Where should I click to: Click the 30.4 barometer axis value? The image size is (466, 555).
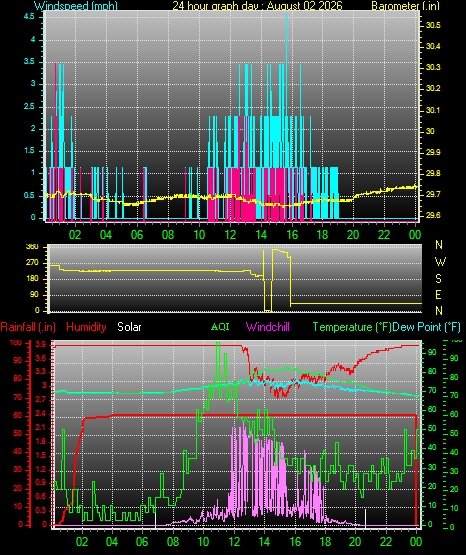click(433, 46)
